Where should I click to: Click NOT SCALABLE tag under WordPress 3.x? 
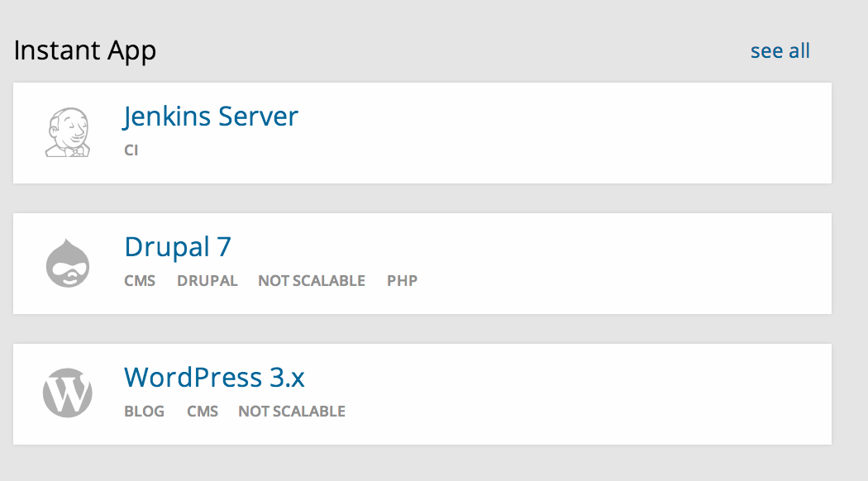point(291,412)
